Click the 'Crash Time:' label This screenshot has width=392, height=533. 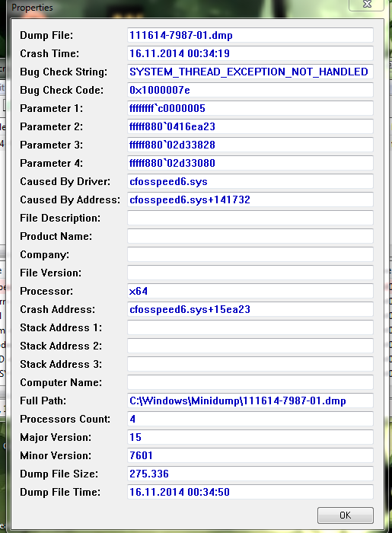tap(49, 53)
